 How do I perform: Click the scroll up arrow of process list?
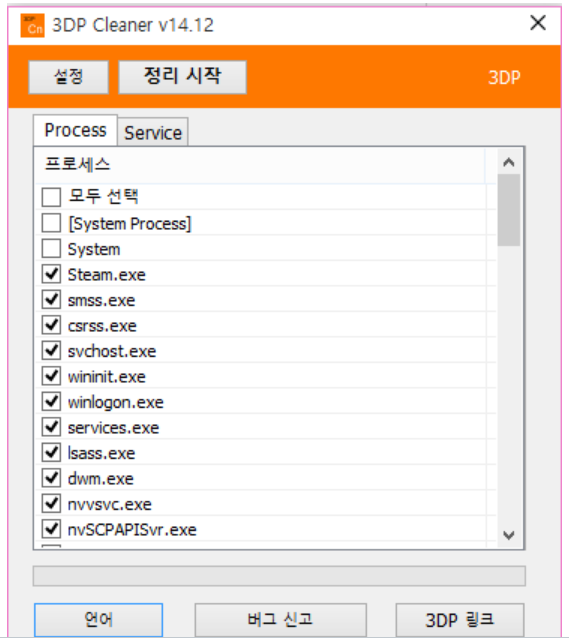(x=508, y=163)
